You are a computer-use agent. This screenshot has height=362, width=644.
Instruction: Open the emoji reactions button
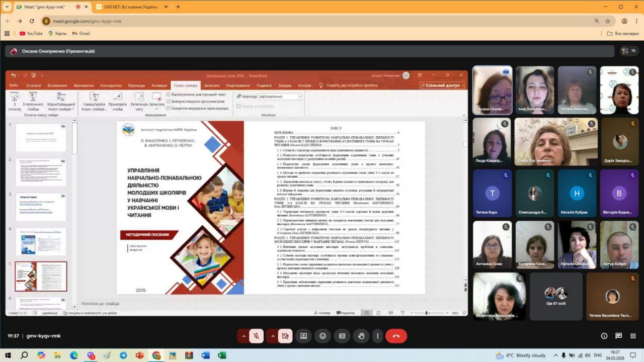tap(323, 336)
